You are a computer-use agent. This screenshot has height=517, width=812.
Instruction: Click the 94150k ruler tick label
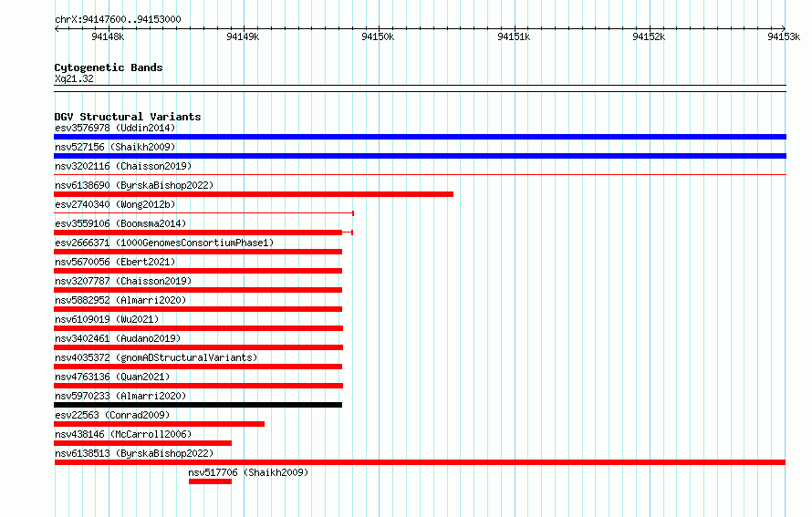tap(378, 36)
